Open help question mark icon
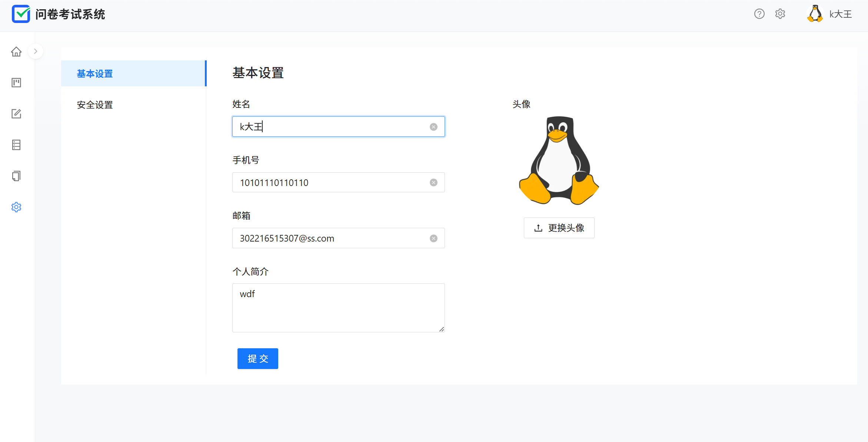 tap(759, 14)
